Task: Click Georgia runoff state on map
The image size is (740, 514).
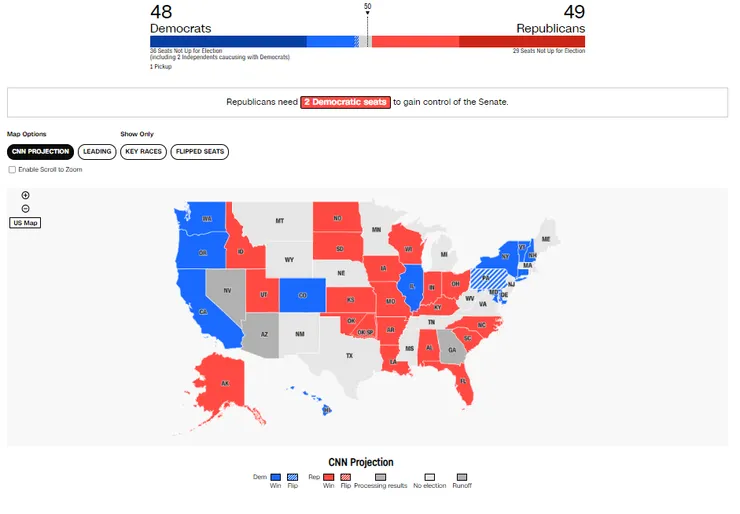Action: [x=452, y=350]
